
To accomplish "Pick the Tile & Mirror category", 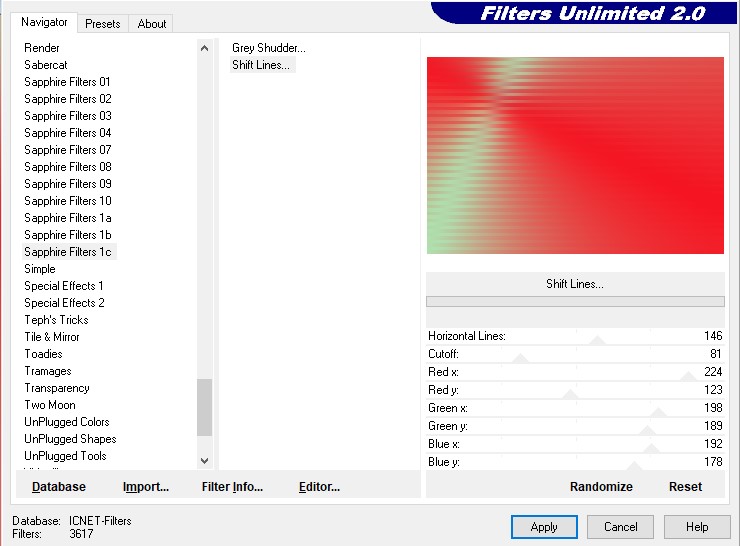I will tap(52, 337).
